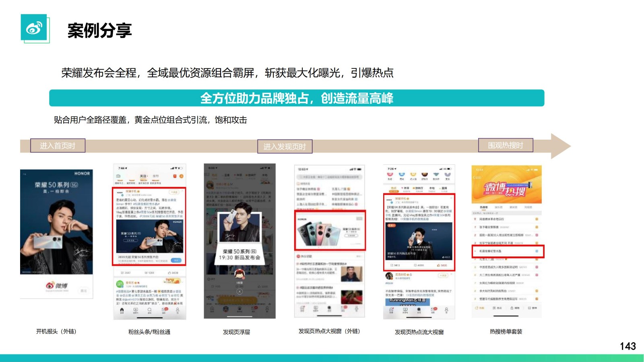Click the page number 143

tap(628, 346)
